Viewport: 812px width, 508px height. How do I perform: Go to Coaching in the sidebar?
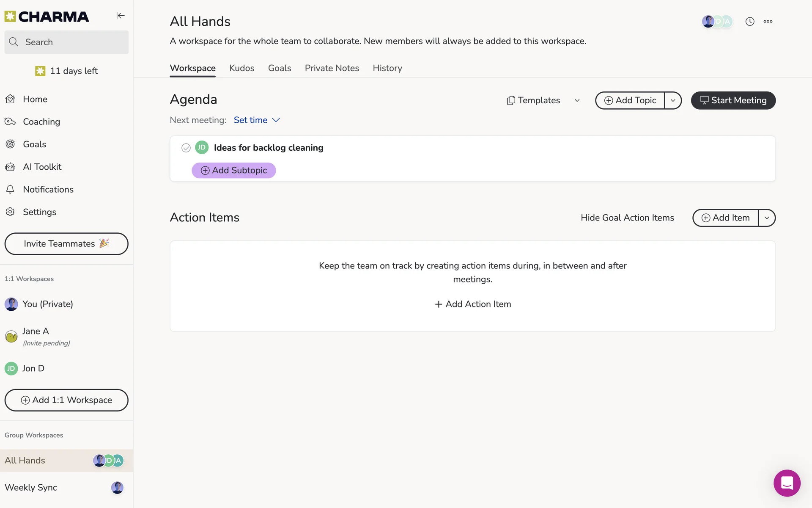(x=41, y=121)
